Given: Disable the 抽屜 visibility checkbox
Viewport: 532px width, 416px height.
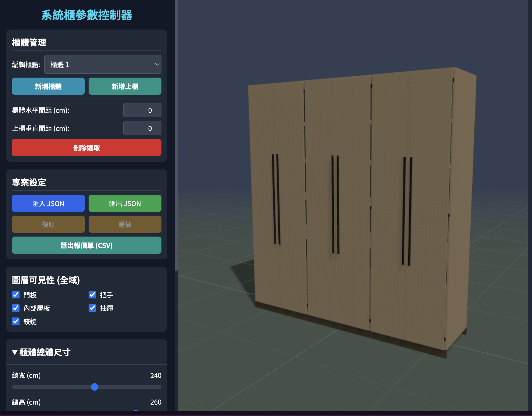Looking at the screenshot, I should (92, 308).
